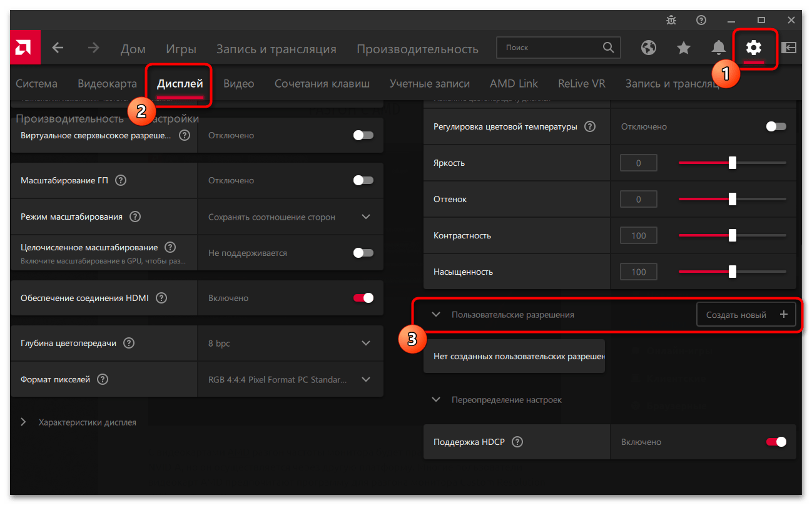Switch to the Видеокарта tab
This screenshot has height=505, width=812.
107,83
